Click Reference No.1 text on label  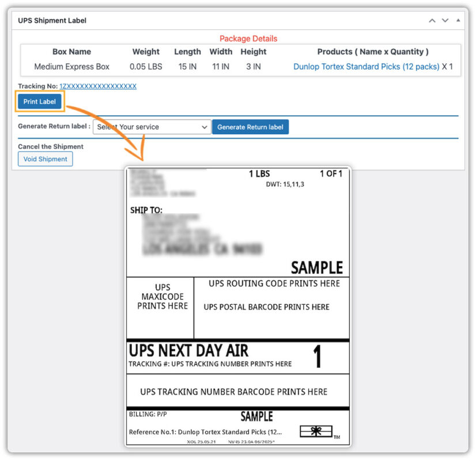205,432
